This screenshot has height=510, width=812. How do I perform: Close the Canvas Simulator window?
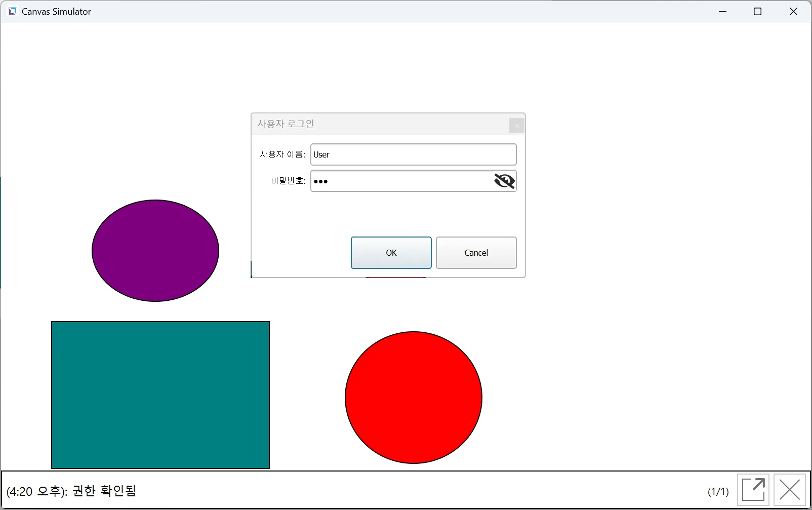793,11
